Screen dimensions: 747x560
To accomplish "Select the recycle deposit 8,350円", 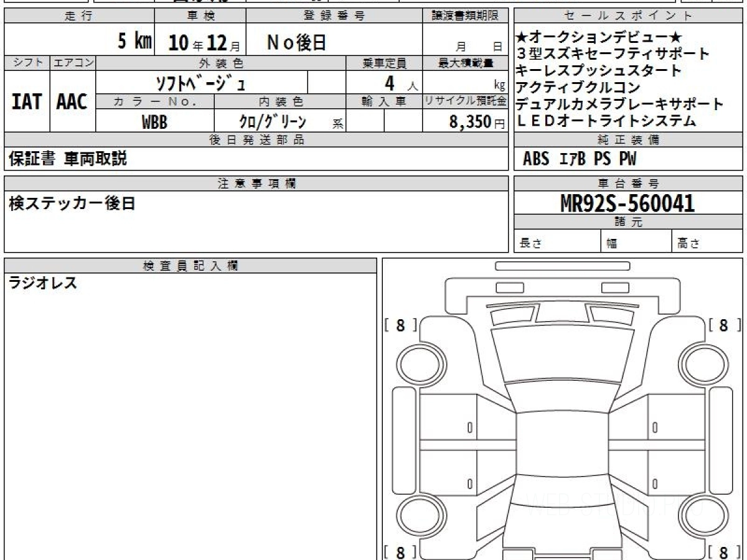I will (477, 123).
